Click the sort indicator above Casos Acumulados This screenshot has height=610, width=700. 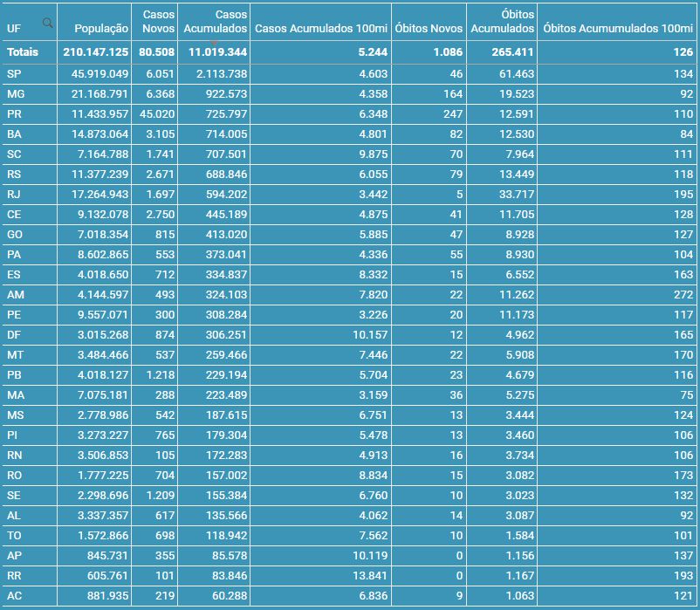click(x=215, y=43)
